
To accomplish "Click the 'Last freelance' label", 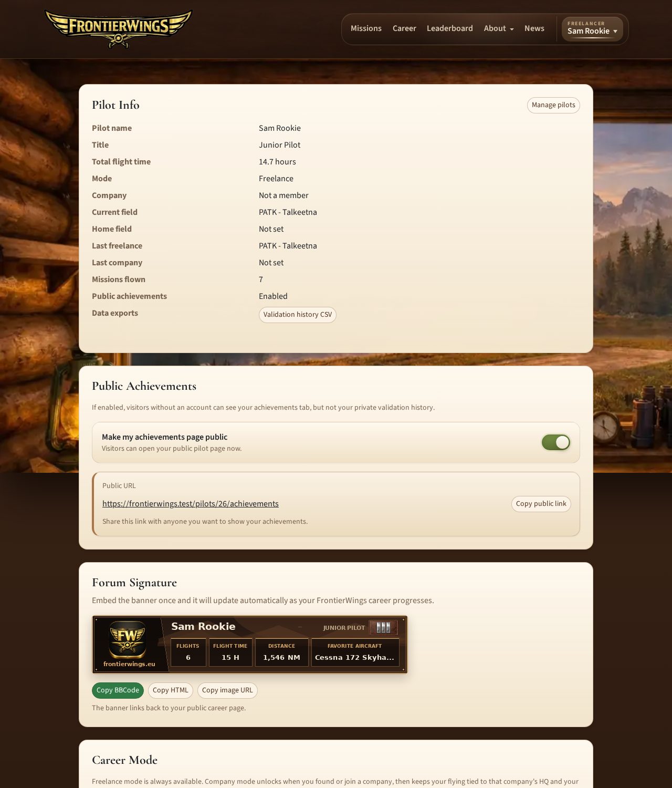I will [x=117, y=246].
